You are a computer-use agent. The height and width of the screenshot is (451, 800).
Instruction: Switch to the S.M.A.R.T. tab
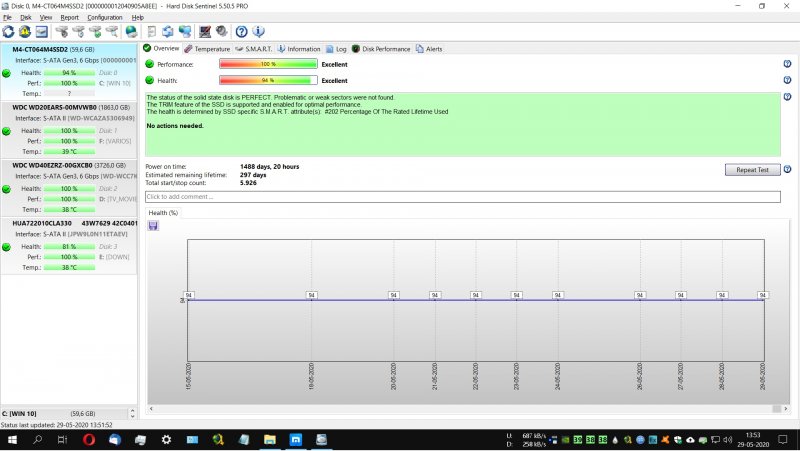[254, 49]
